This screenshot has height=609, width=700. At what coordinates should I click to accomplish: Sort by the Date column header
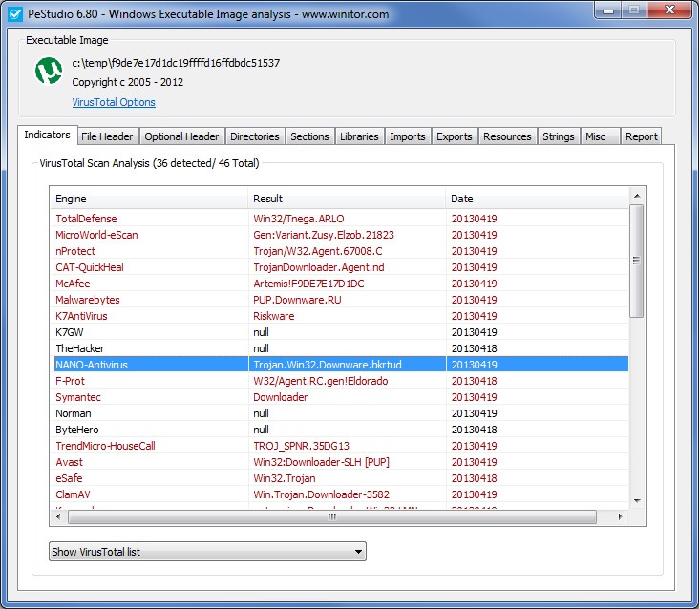pos(537,199)
